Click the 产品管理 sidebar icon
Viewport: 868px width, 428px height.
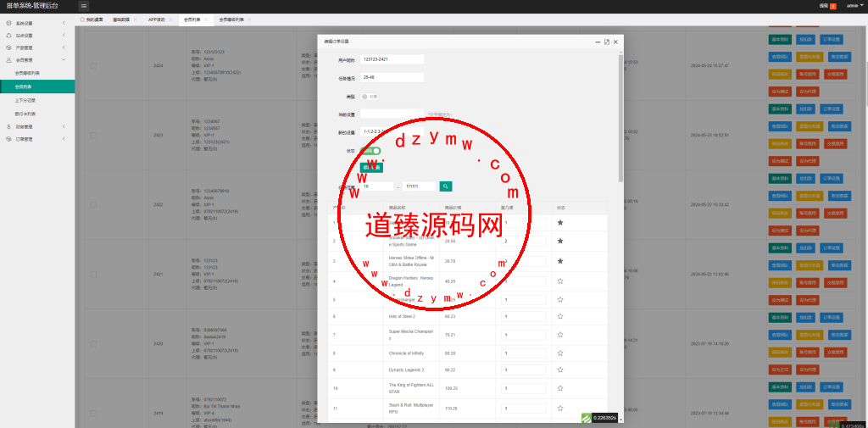click(8, 47)
